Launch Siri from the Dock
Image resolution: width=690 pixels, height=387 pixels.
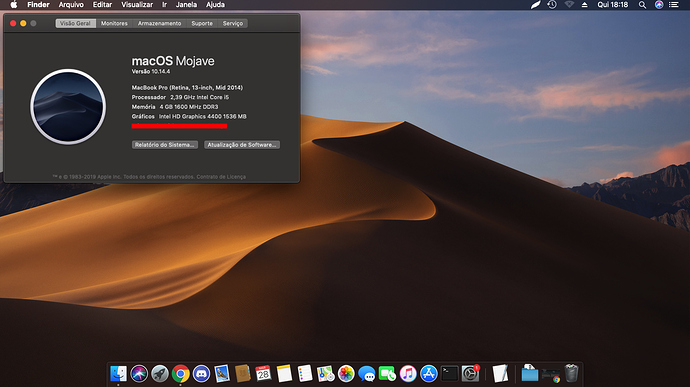[139, 374]
